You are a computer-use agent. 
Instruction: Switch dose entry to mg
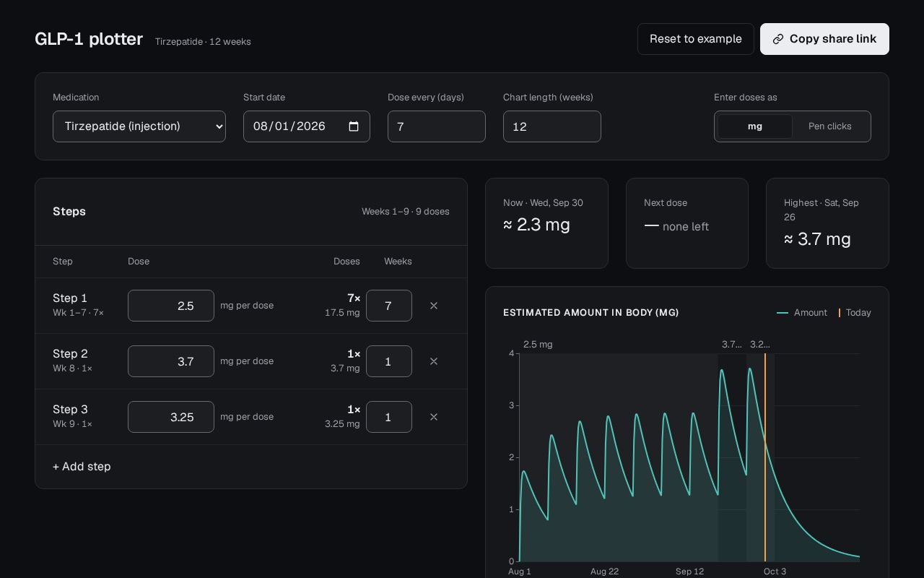click(x=755, y=126)
